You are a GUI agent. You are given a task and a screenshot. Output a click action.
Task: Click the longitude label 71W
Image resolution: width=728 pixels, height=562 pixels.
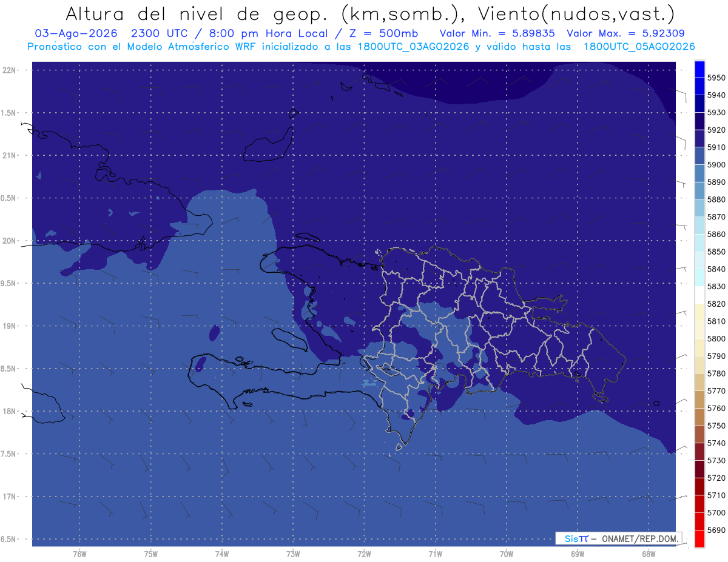435,554
